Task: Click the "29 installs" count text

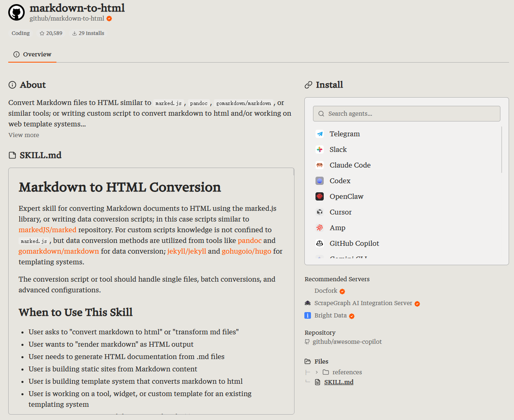Action: [x=91, y=33]
